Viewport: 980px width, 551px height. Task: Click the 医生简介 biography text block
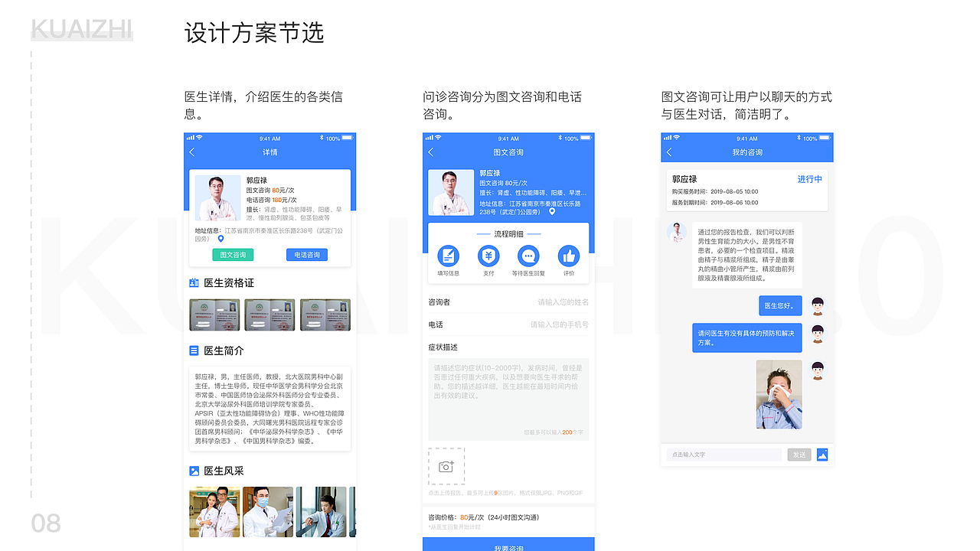pos(269,409)
